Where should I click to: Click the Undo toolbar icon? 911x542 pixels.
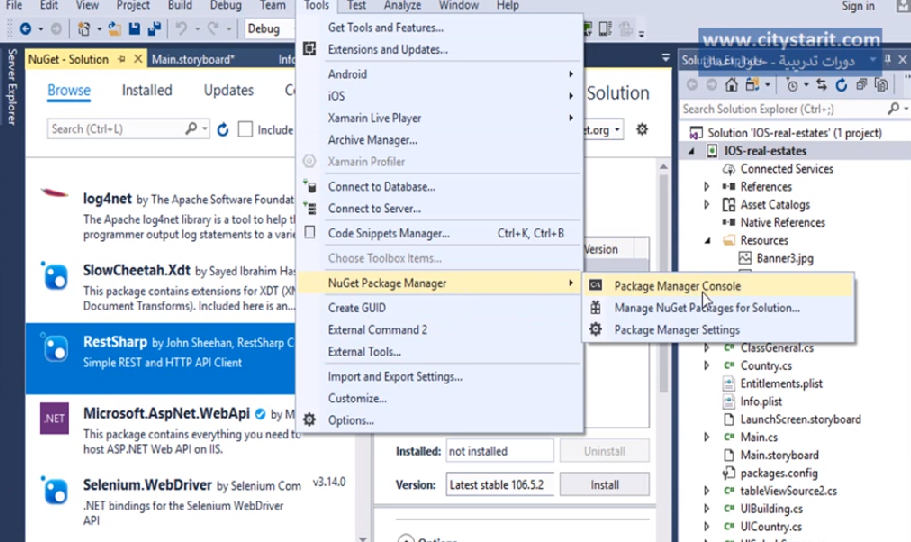pos(181,28)
